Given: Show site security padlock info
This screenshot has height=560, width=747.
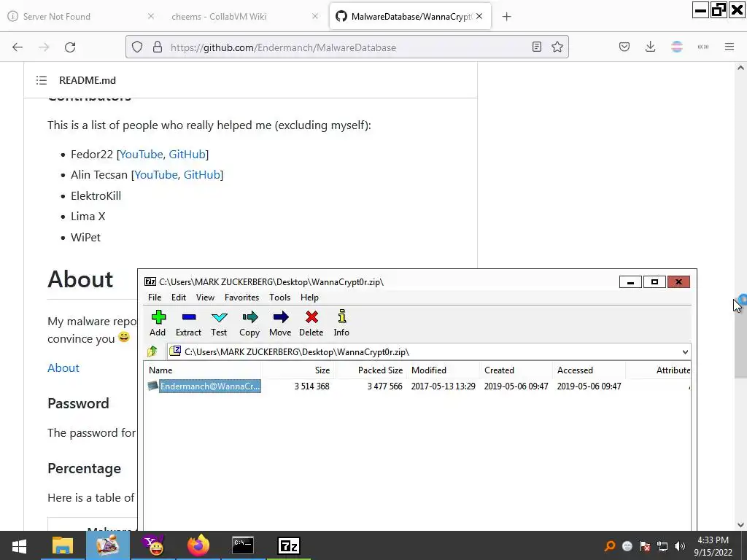Looking at the screenshot, I should [x=158, y=47].
